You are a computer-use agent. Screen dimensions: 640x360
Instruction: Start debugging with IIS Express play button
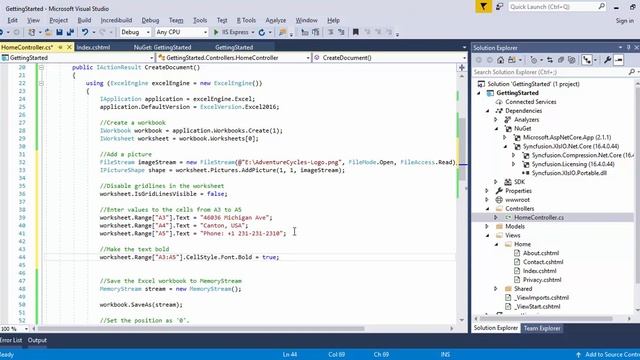(x=216, y=32)
